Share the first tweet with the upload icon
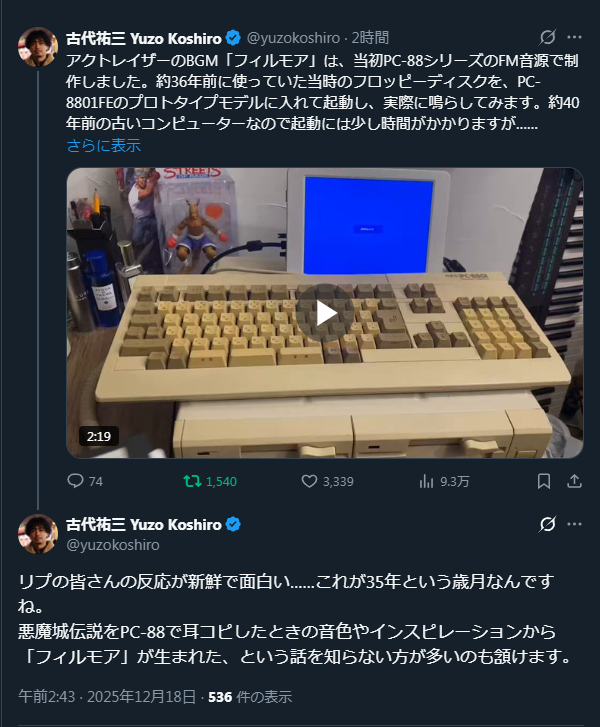Viewport: 600px width, 727px height. point(574,481)
